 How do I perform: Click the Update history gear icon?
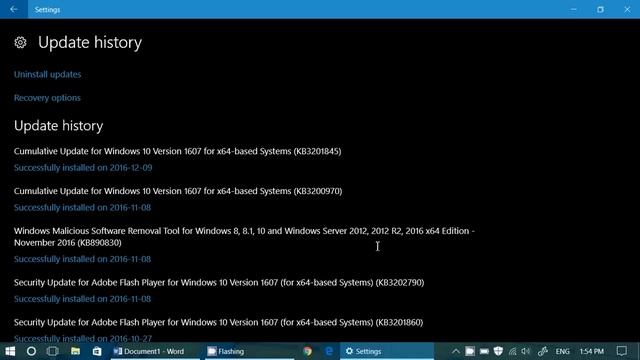click(x=20, y=42)
